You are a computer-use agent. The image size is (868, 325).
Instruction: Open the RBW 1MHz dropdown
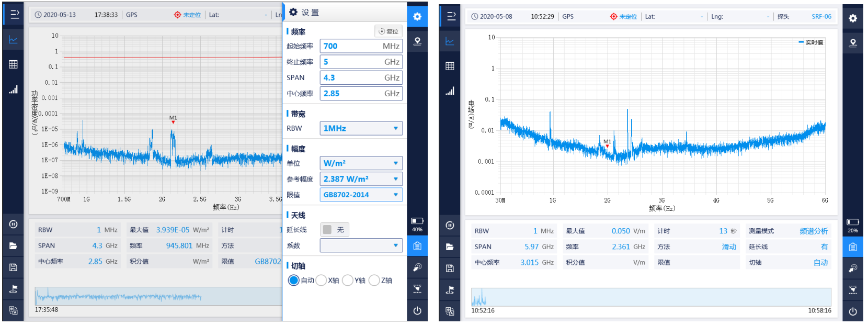click(361, 128)
